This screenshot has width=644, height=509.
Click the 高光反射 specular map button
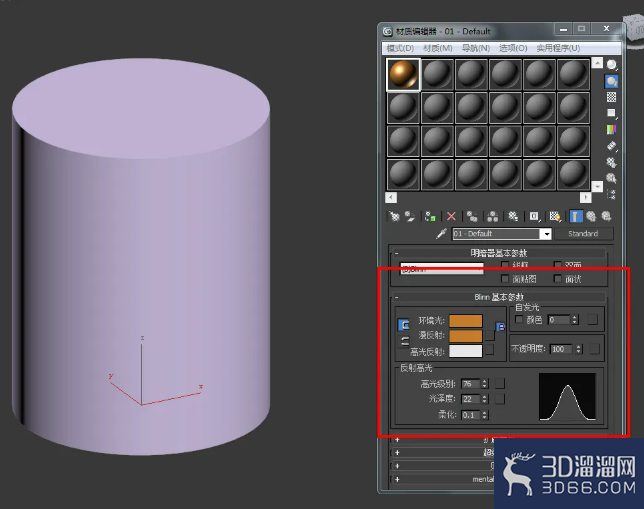click(x=490, y=350)
